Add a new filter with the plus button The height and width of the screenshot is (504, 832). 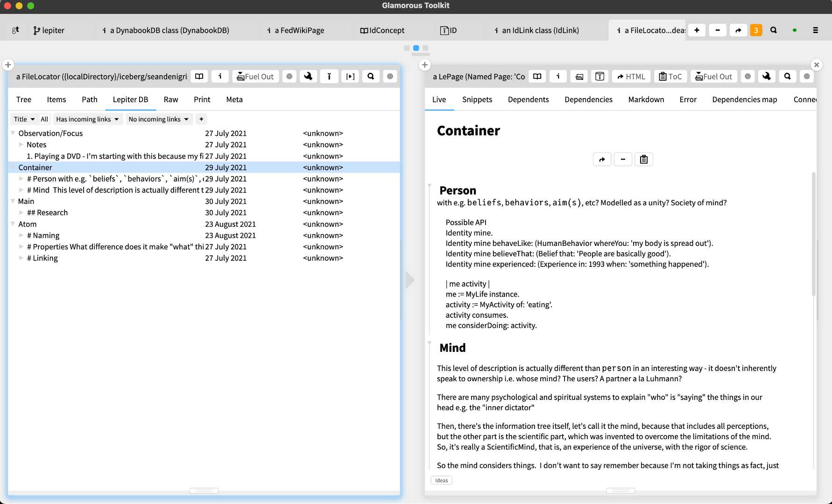point(201,119)
